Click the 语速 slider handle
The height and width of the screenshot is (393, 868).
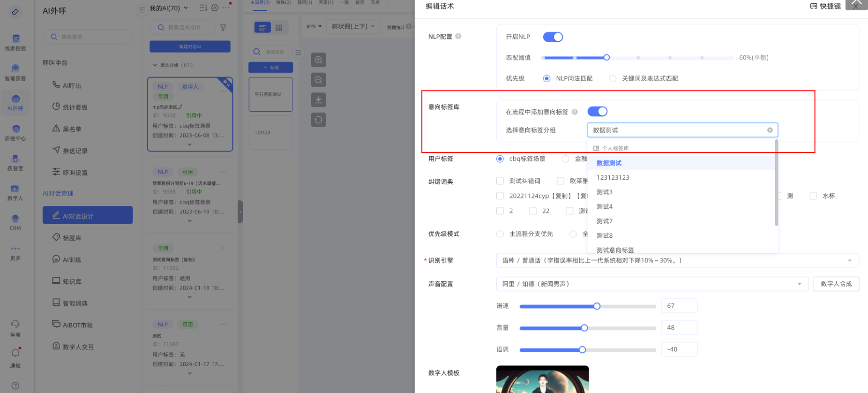click(597, 306)
